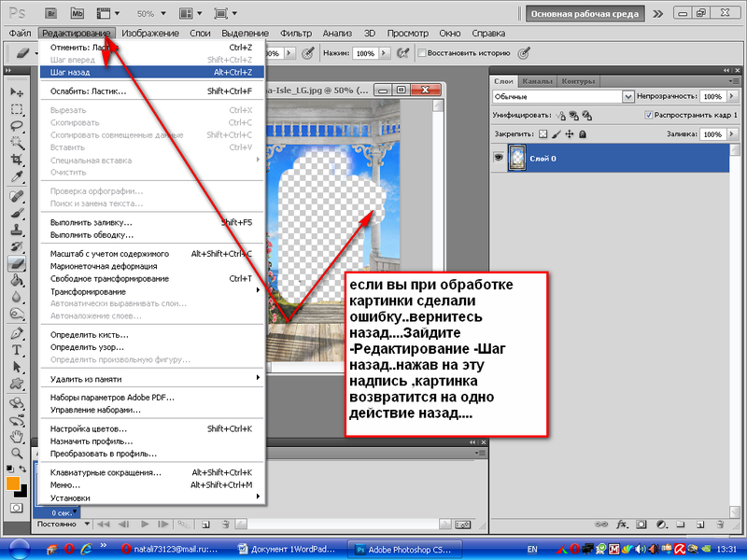Click the orange foreground color swatch
Image resolution: width=747 pixels, height=560 pixels.
tap(12, 483)
